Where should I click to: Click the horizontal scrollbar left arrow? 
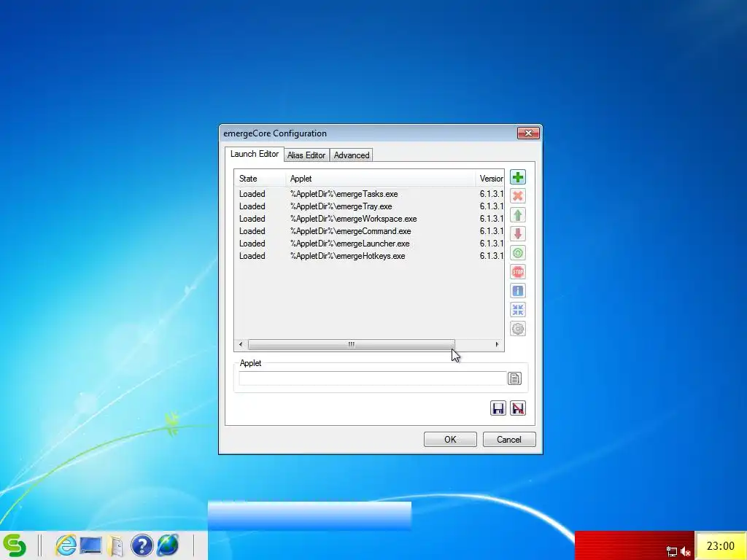(241, 344)
